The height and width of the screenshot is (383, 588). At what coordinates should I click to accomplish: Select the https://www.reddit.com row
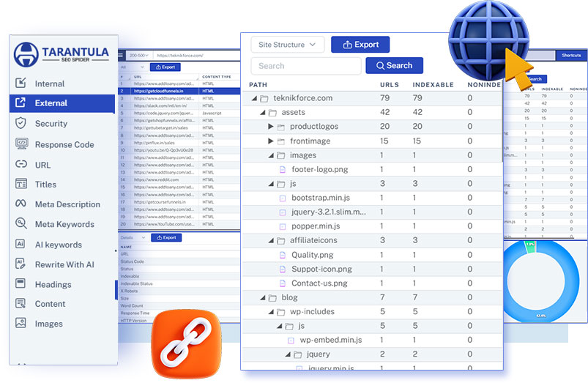click(x=179, y=179)
